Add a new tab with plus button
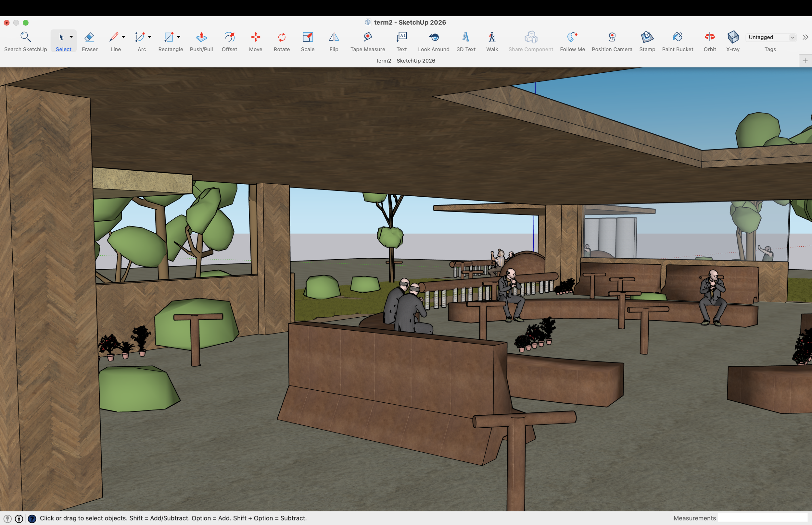 coord(805,61)
